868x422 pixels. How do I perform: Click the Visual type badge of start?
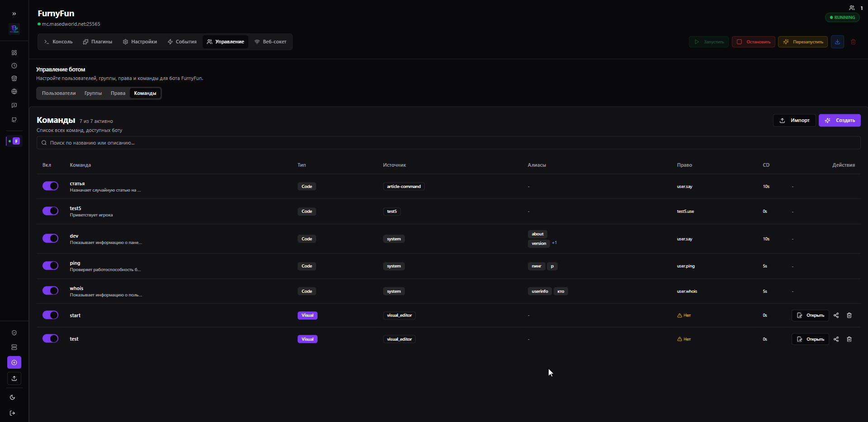[x=308, y=315]
